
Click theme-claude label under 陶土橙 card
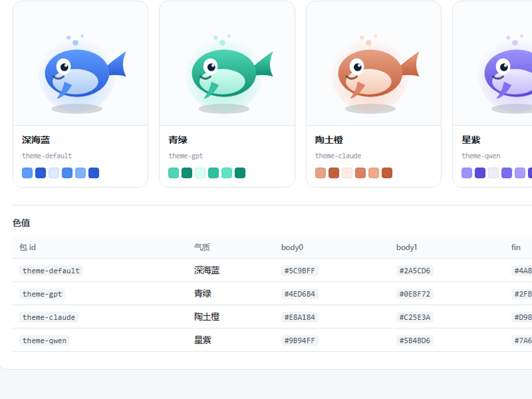338,156
